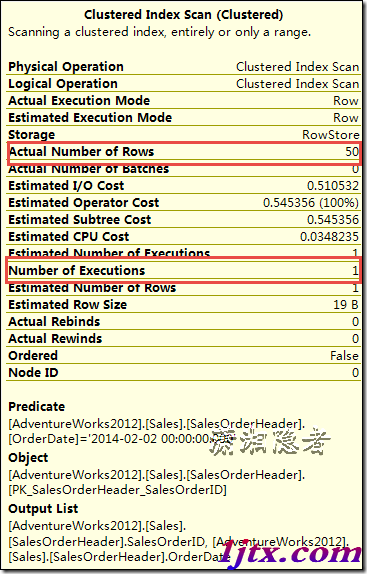Viewport: 367px width, 574px height.
Task: Select the PK_SalesOrderHeader_SalesOrderID object name
Action: [117, 490]
